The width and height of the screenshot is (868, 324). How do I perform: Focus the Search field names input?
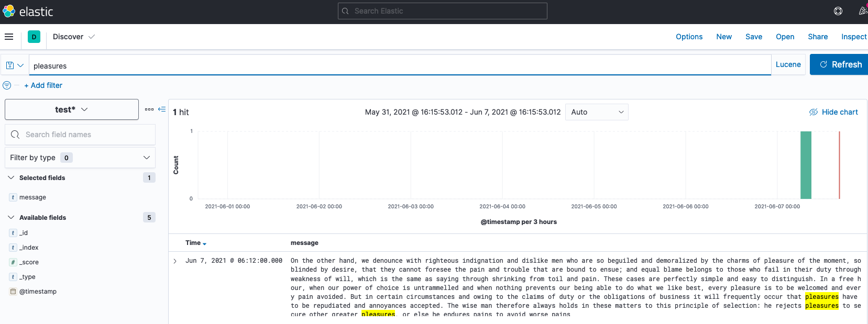80,135
